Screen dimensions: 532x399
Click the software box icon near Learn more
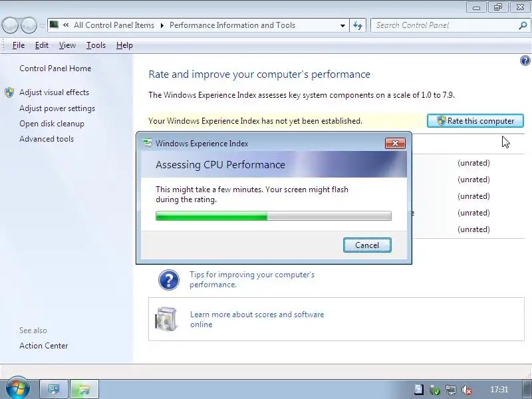point(166,319)
